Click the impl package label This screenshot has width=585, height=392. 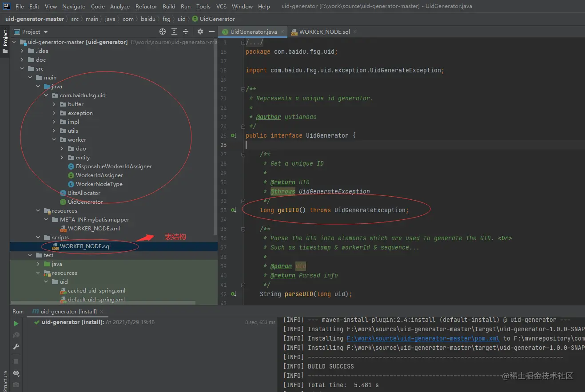pyautogui.click(x=73, y=122)
